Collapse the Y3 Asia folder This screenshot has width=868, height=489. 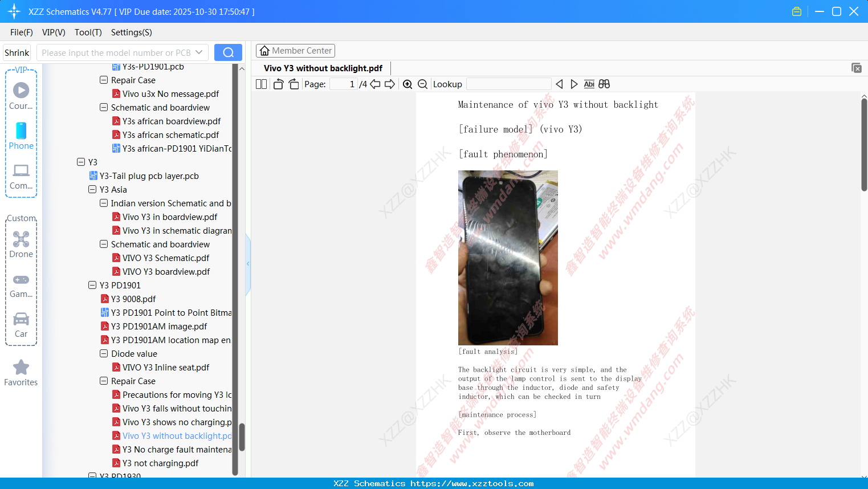[x=92, y=190]
